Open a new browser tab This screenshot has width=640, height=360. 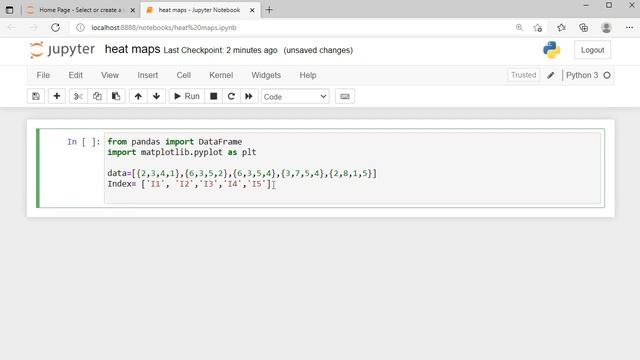(x=269, y=10)
